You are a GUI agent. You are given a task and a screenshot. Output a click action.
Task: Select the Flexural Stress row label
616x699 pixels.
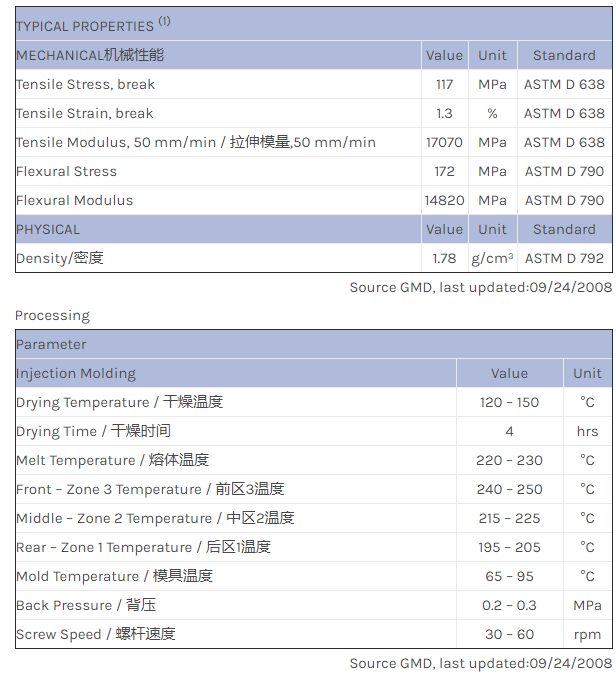click(x=67, y=172)
